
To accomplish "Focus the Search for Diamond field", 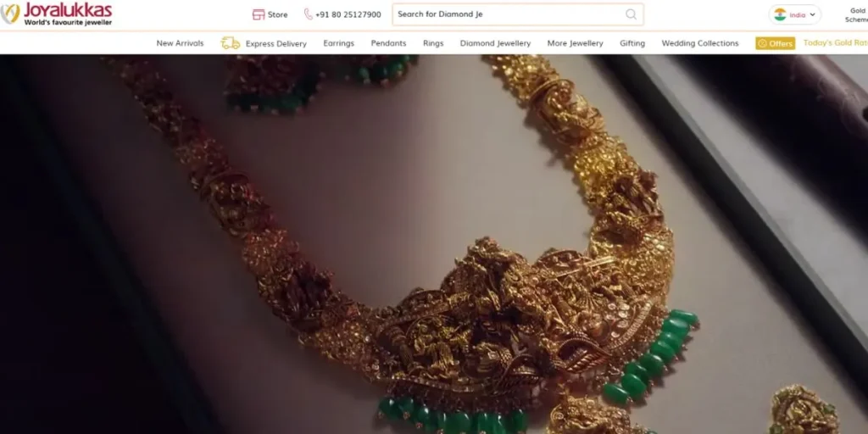I will point(518,14).
